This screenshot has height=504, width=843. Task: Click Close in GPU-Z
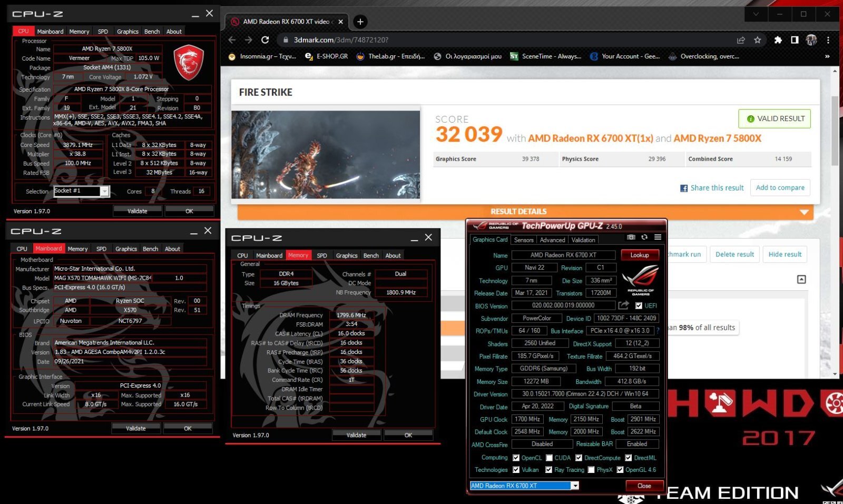tap(644, 486)
